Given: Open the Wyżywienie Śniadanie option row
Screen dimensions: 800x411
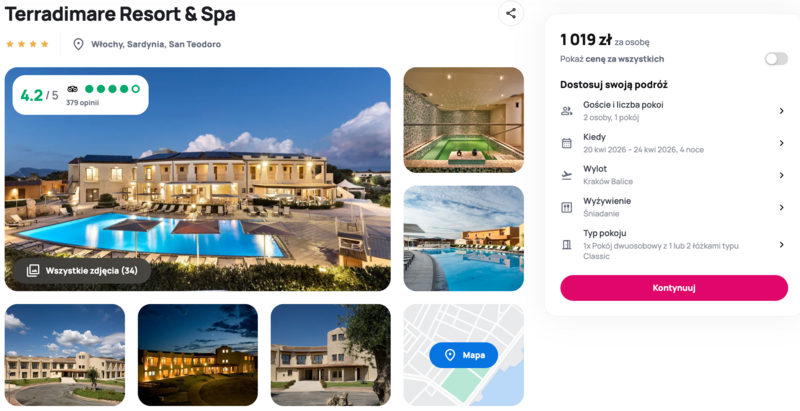Looking at the screenshot, I should tap(673, 208).
